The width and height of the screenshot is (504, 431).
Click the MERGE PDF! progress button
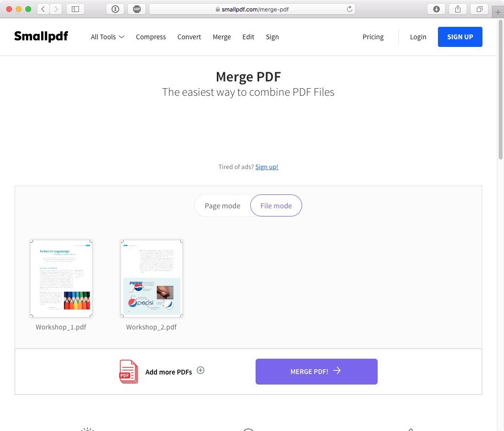pyautogui.click(x=316, y=371)
